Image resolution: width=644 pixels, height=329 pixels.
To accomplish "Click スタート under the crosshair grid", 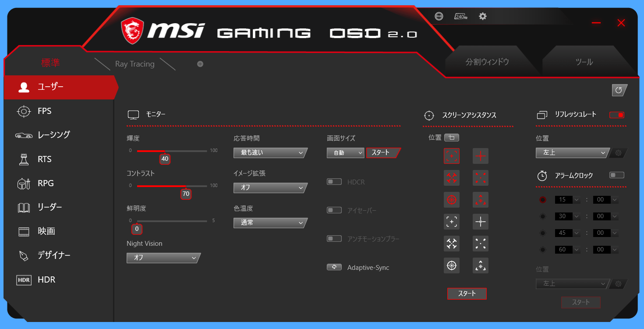I will (x=467, y=294).
